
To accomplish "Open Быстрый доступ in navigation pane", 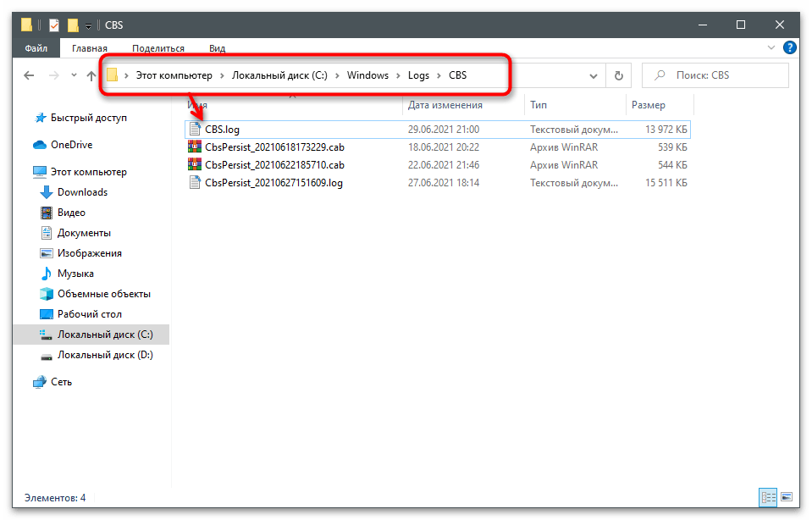I will point(89,118).
